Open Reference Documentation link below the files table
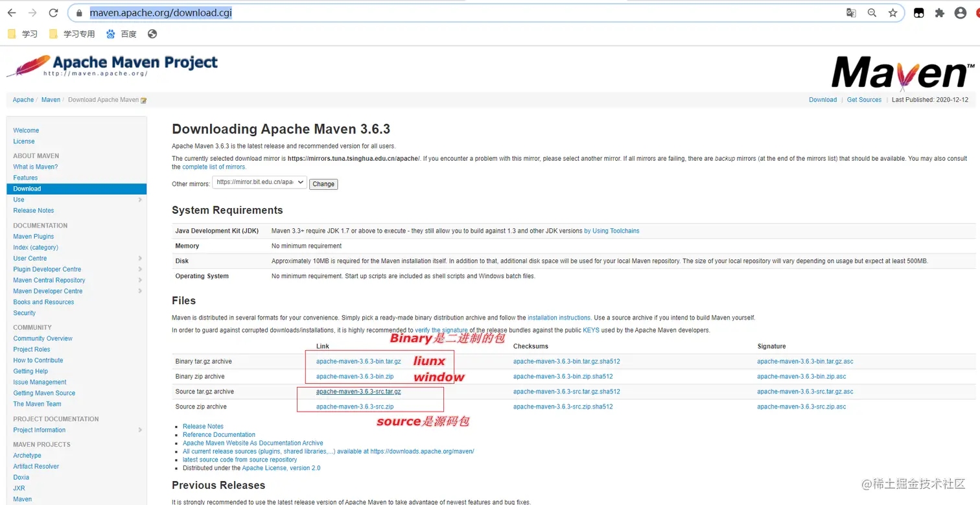980x505 pixels. (219, 435)
